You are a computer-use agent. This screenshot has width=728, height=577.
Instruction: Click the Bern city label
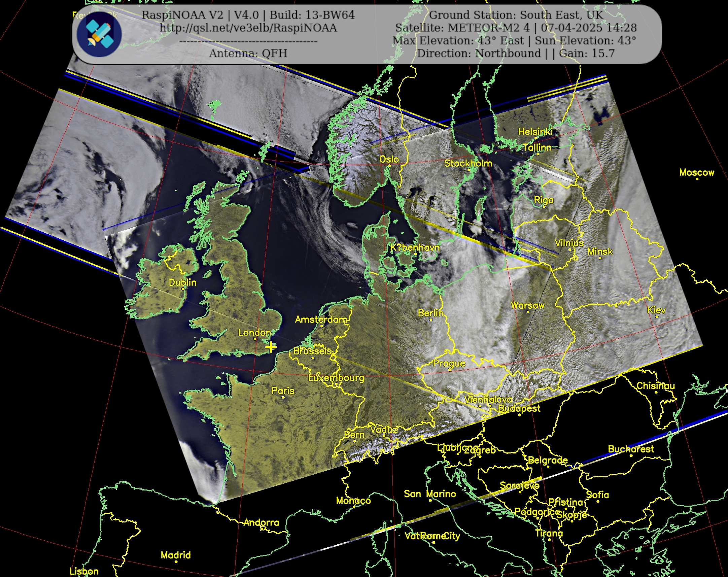[354, 435]
